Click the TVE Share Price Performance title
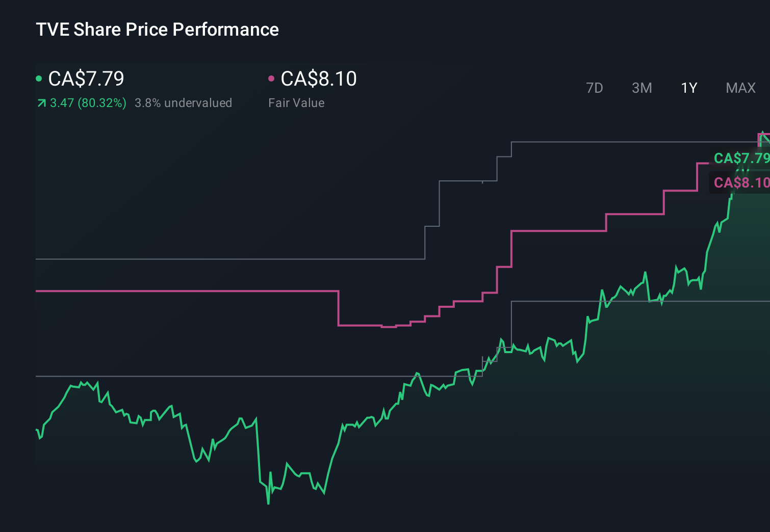This screenshot has width=770, height=532. (157, 30)
